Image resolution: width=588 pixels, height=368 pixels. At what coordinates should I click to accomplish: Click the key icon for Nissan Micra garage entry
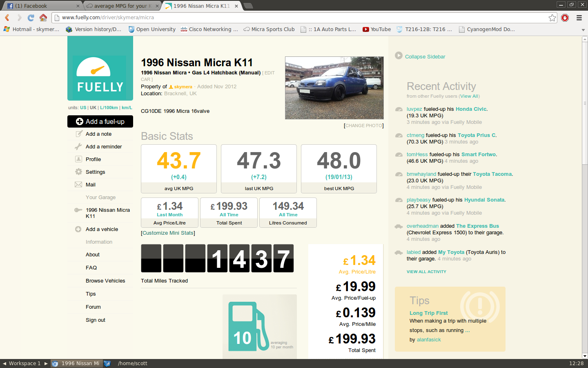[78, 210]
